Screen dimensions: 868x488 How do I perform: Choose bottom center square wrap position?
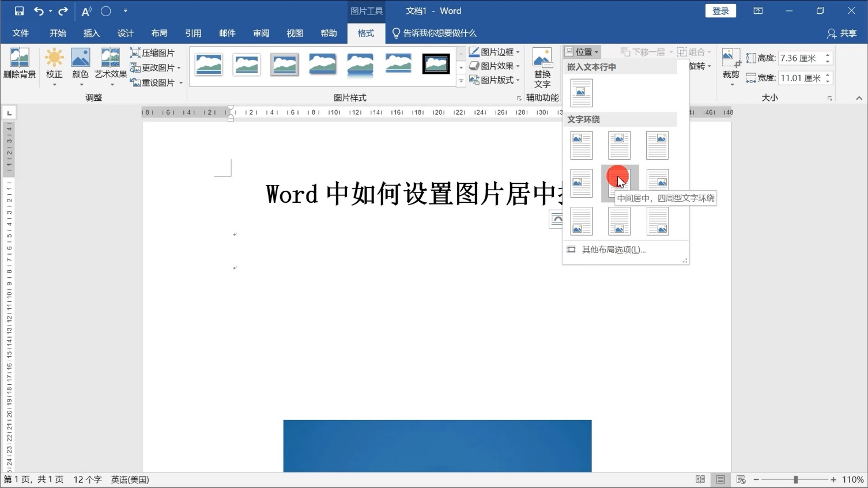coord(619,221)
